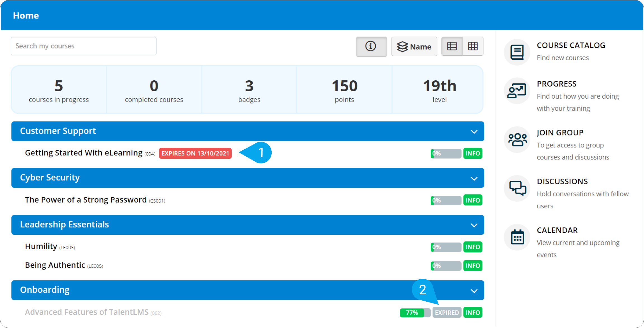The width and height of the screenshot is (644, 328).
Task: Toggle the info circle icon button
Action: (371, 46)
